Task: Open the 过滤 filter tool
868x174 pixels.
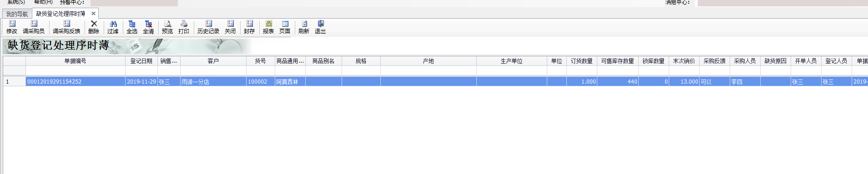Action: click(x=113, y=27)
